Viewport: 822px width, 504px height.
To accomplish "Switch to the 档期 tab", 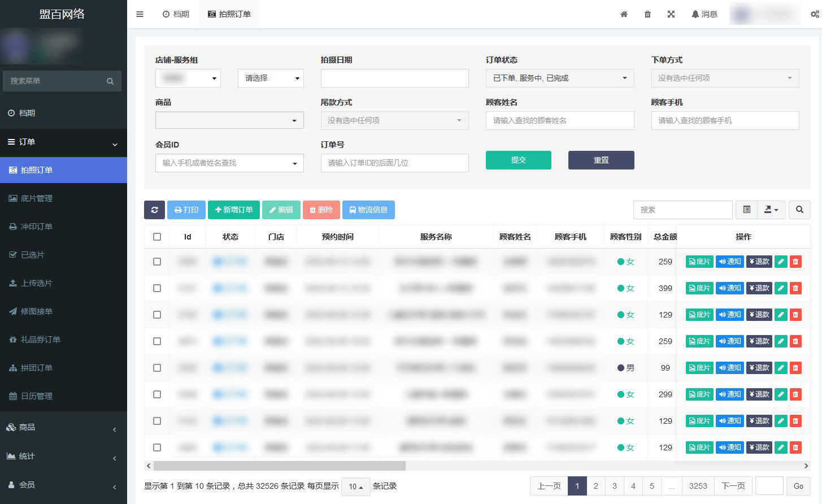I will point(176,14).
